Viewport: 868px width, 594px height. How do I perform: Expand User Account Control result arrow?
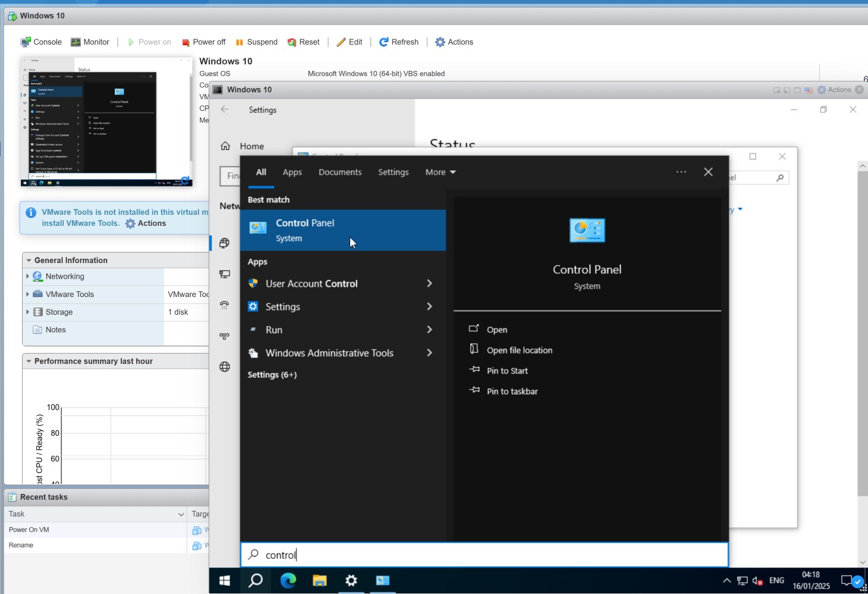click(430, 284)
